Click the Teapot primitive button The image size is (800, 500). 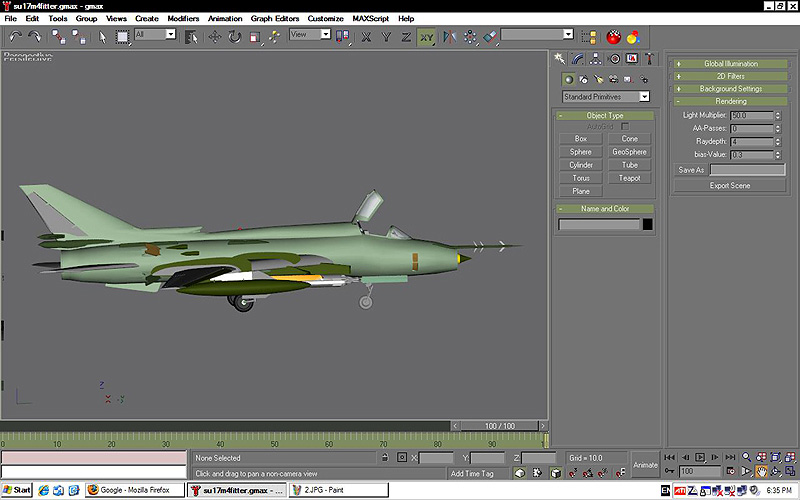(x=629, y=178)
